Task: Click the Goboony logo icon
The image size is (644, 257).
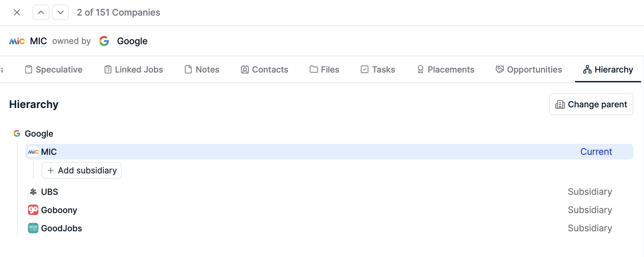Action: [x=33, y=210]
